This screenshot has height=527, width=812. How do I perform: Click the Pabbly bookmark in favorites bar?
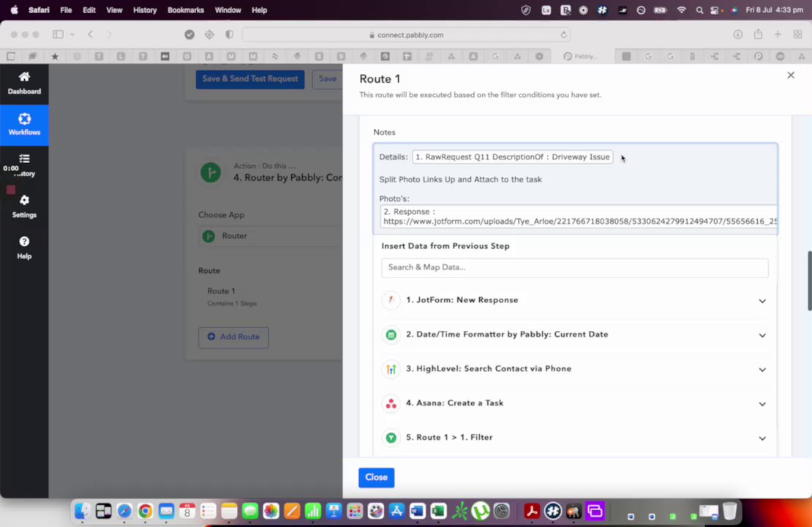click(x=581, y=56)
